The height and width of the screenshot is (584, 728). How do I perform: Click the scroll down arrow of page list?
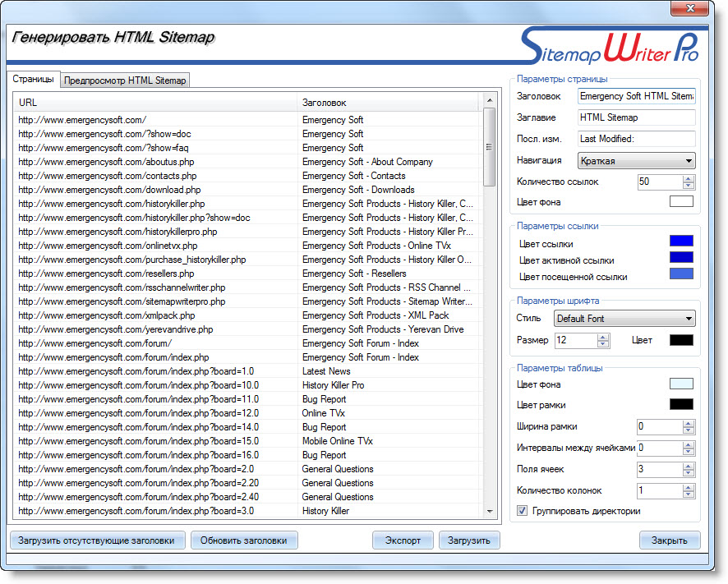(490, 511)
